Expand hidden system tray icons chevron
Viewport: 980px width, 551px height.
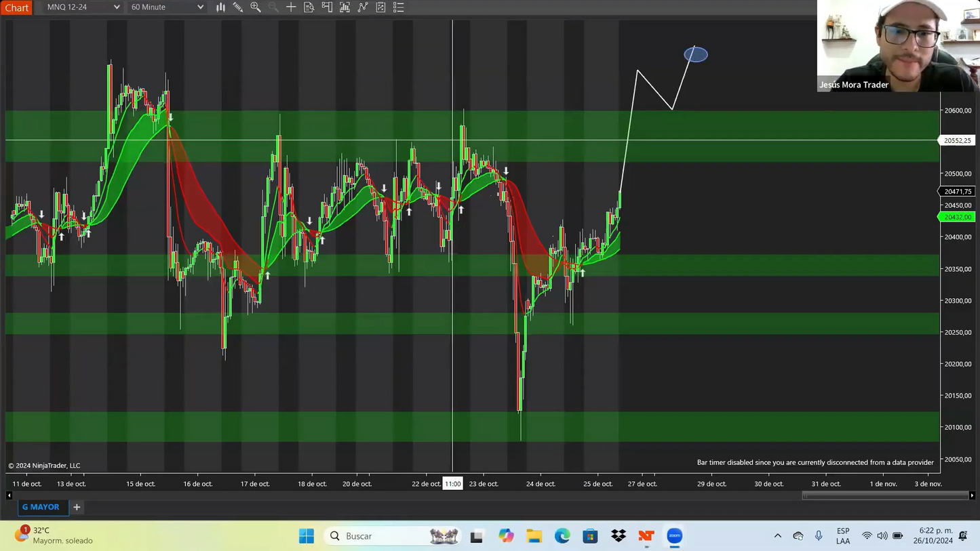tap(777, 536)
